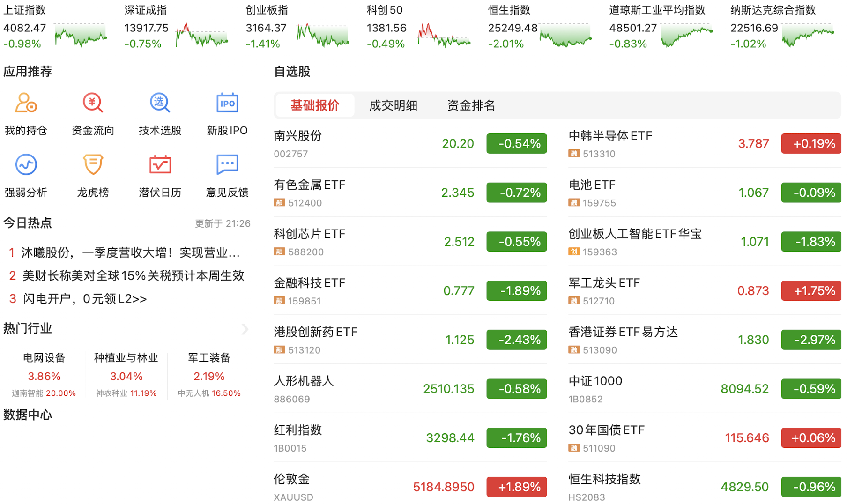This screenshot has width=847, height=504.
Task: Open the 龙虎榜 leaderboard icon
Action: [93, 165]
